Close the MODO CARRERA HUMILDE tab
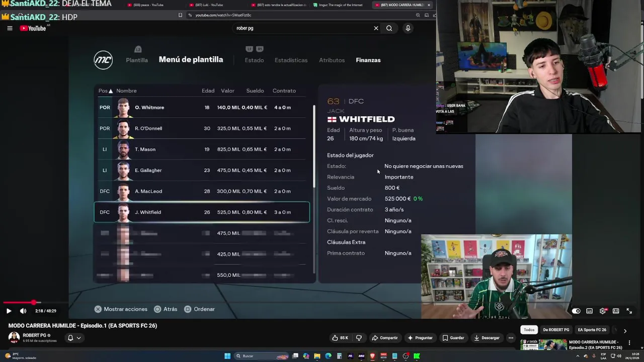 coord(429,5)
